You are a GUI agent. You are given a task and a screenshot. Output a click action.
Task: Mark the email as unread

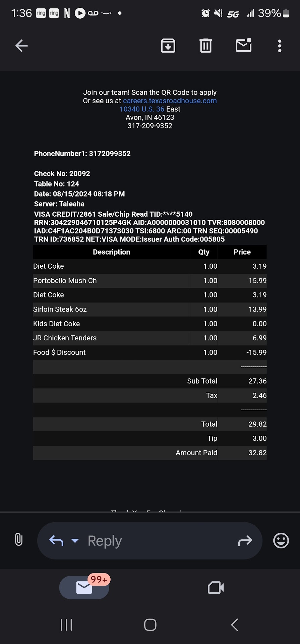(244, 45)
